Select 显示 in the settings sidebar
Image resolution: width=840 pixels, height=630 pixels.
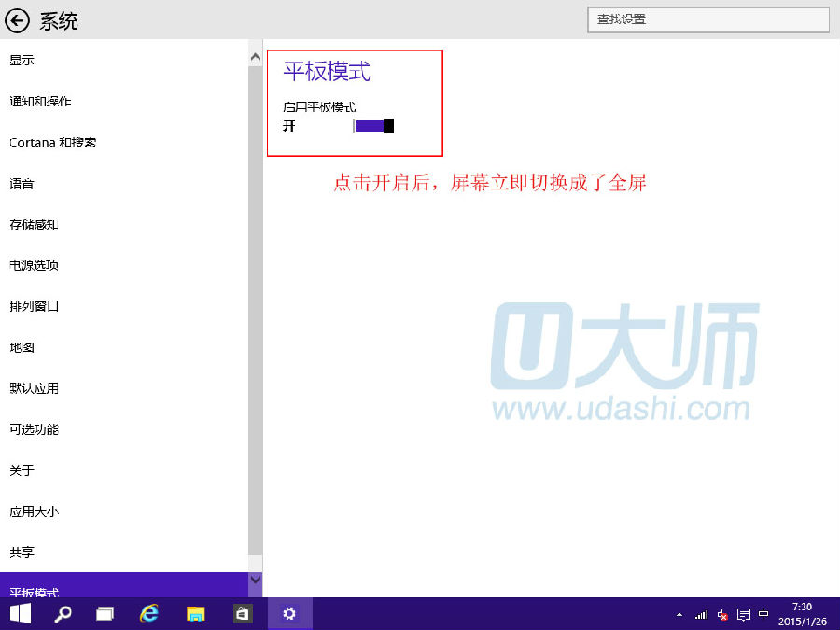[22, 61]
